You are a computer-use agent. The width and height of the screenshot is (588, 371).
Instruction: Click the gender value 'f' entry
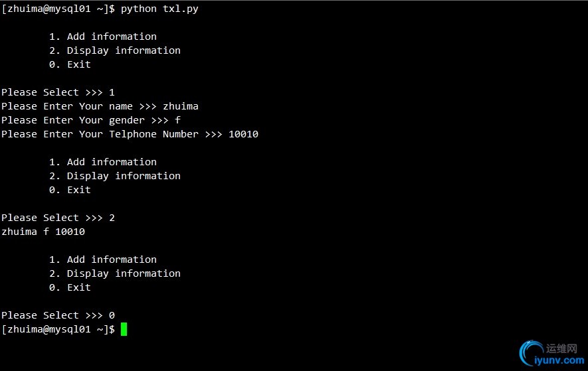pyautogui.click(x=178, y=120)
